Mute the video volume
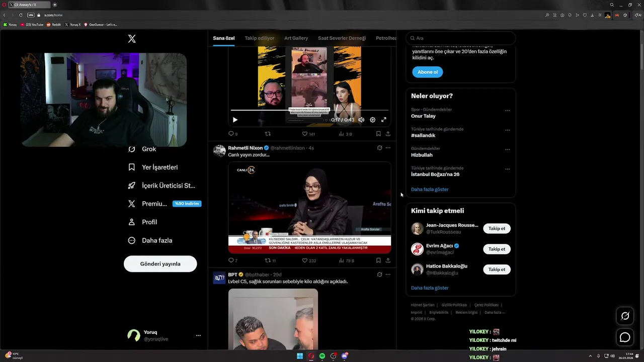 pos(361,120)
